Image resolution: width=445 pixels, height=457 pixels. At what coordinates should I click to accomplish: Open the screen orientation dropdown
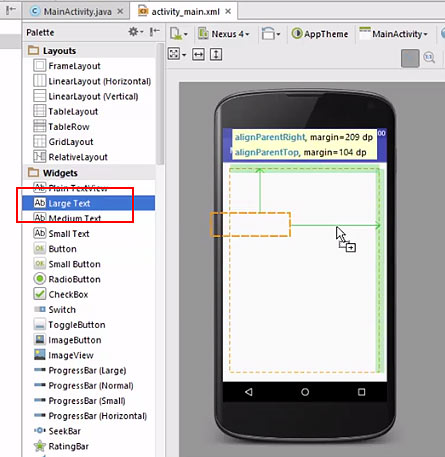[x=271, y=34]
